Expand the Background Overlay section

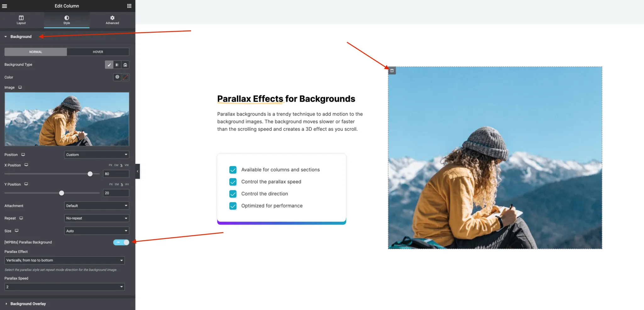pos(28,304)
